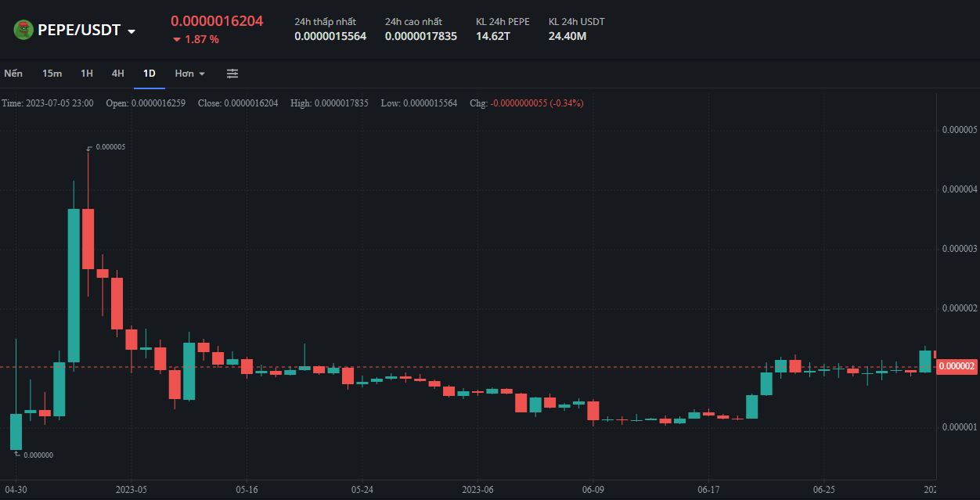Viewport: 980px width, 500px height.
Task: Click the 24h cao nhất value 0.0000017835
Action: coord(421,36)
